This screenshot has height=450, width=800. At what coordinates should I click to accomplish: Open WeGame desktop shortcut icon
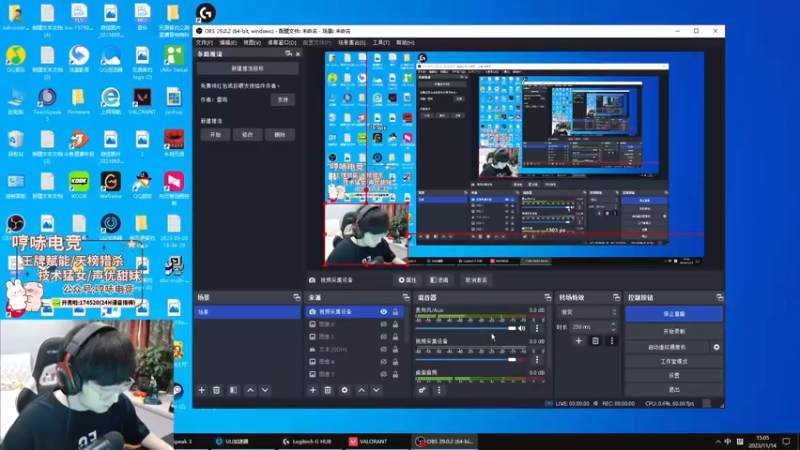point(110,186)
